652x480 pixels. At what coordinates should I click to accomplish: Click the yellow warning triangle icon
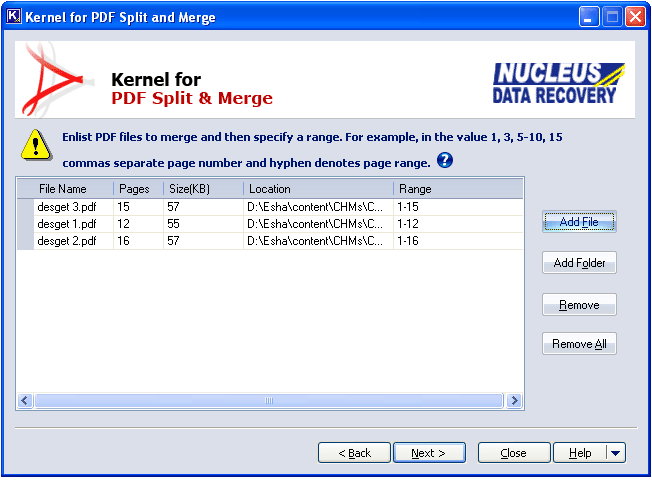point(36,145)
